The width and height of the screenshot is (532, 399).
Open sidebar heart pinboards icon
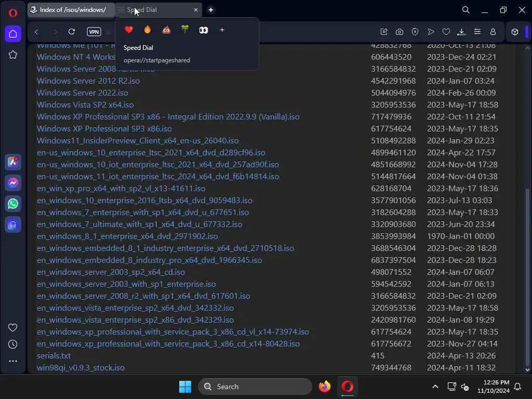tap(12, 327)
